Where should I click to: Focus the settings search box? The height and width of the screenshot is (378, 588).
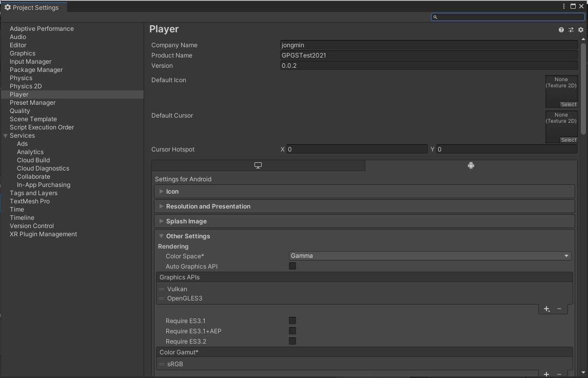coord(508,17)
